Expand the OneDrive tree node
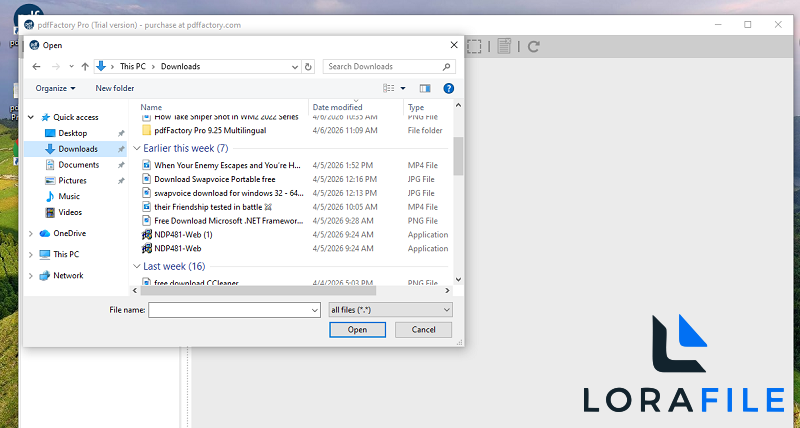Image resolution: width=800 pixels, height=428 pixels. [x=31, y=234]
